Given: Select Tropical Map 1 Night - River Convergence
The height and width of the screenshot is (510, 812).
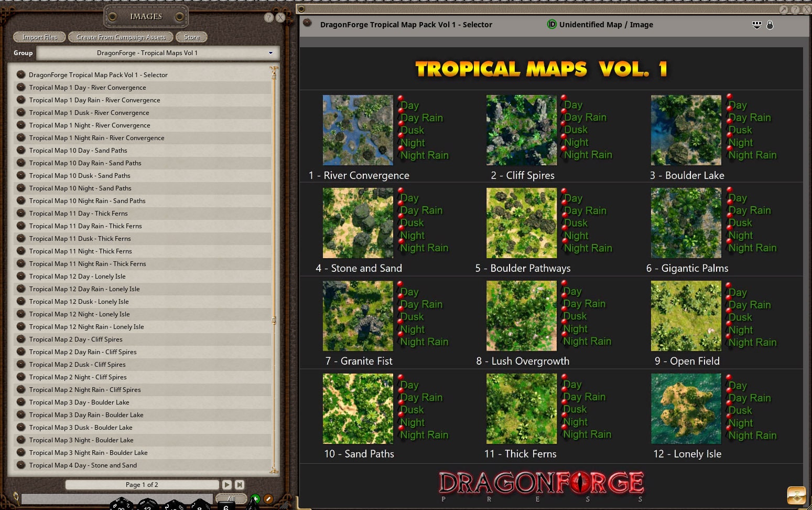Looking at the screenshot, I should pyautogui.click(x=142, y=125).
